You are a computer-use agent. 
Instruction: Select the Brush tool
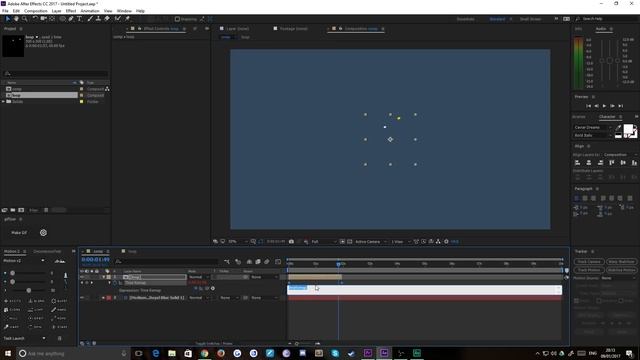point(90,19)
